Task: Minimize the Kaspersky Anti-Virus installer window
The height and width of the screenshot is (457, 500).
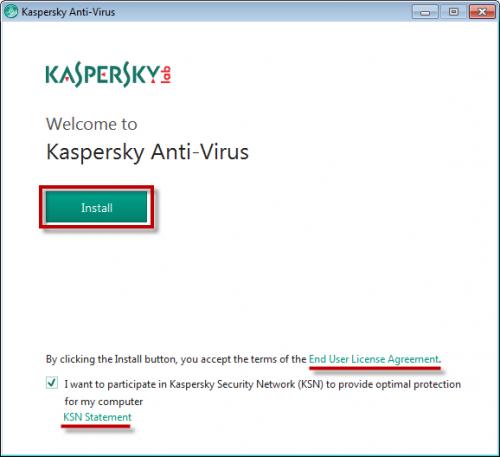Action: (x=425, y=12)
